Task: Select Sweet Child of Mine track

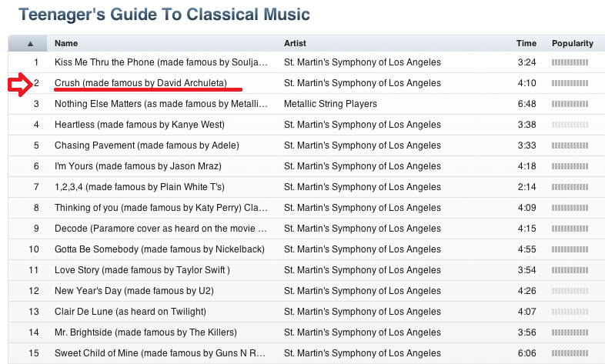Action: [161, 353]
